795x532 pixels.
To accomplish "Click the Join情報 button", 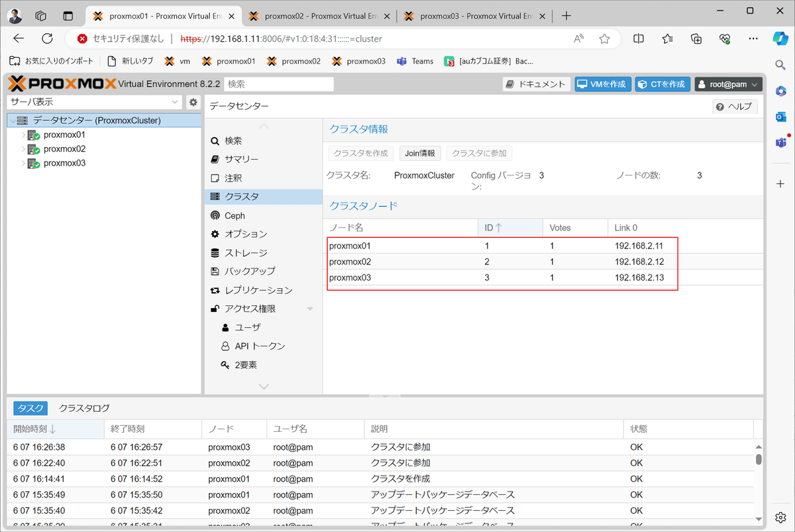I will coord(420,153).
